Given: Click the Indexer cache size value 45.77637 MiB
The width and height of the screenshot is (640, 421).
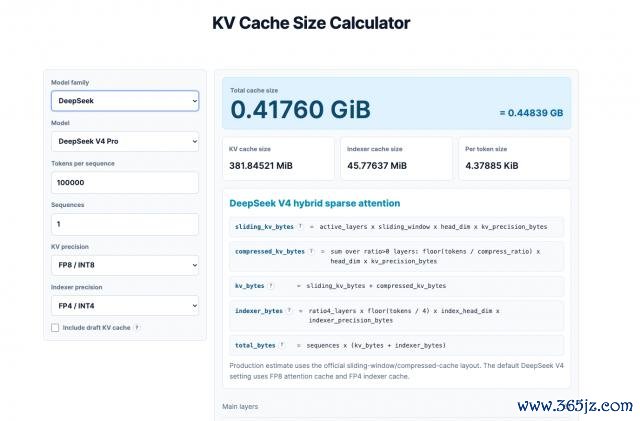Looking at the screenshot, I should (x=377, y=165).
